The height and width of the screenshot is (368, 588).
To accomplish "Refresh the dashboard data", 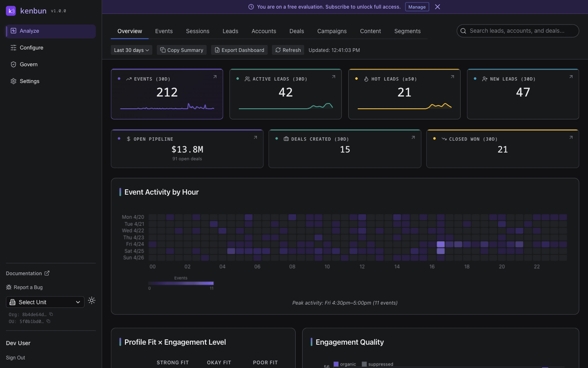I will pyautogui.click(x=288, y=50).
